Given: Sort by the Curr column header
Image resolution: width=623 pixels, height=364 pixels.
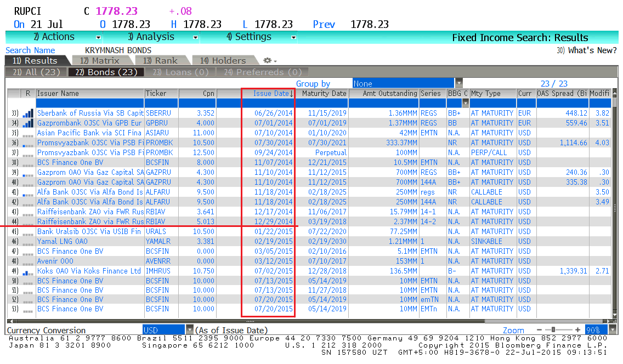Looking at the screenshot, I should (x=526, y=93).
